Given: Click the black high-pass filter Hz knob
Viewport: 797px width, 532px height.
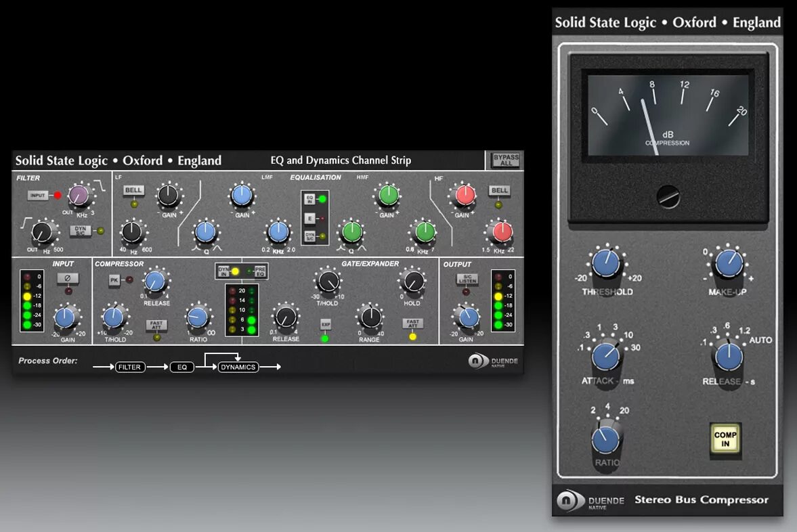Looking at the screenshot, I should [x=42, y=233].
